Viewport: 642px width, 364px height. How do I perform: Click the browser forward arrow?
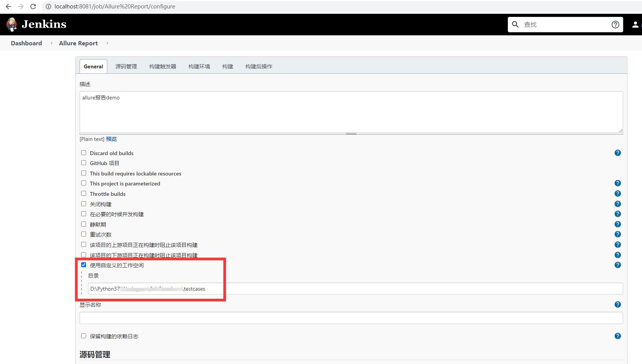point(21,7)
